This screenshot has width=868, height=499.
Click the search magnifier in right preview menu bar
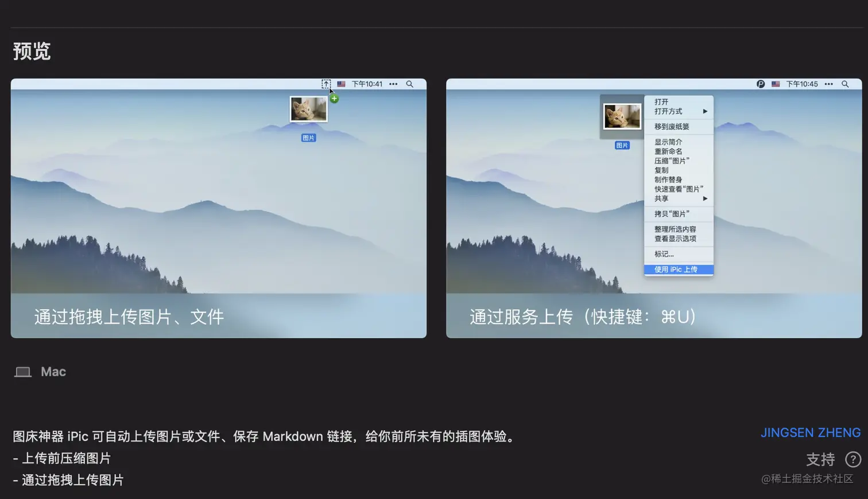(x=845, y=84)
